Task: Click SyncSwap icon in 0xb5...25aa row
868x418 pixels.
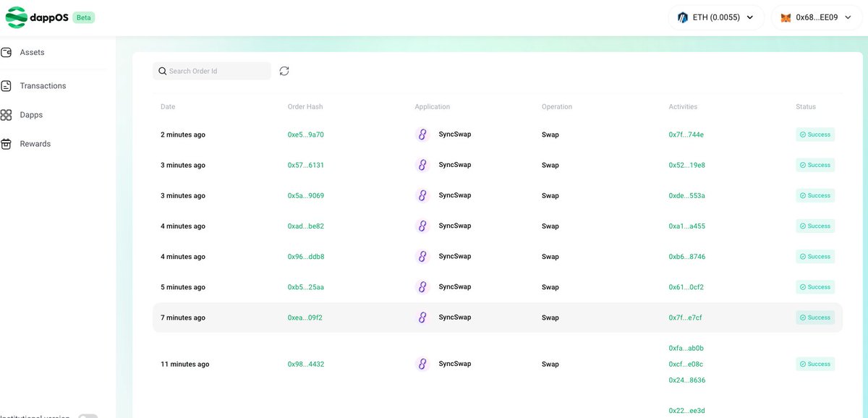Action: click(x=422, y=287)
